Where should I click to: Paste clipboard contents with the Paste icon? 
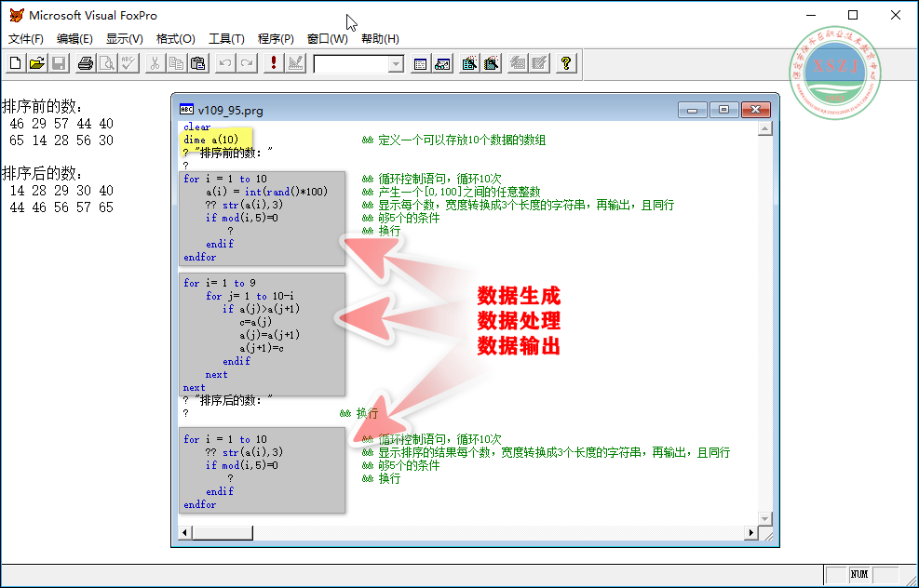click(198, 62)
